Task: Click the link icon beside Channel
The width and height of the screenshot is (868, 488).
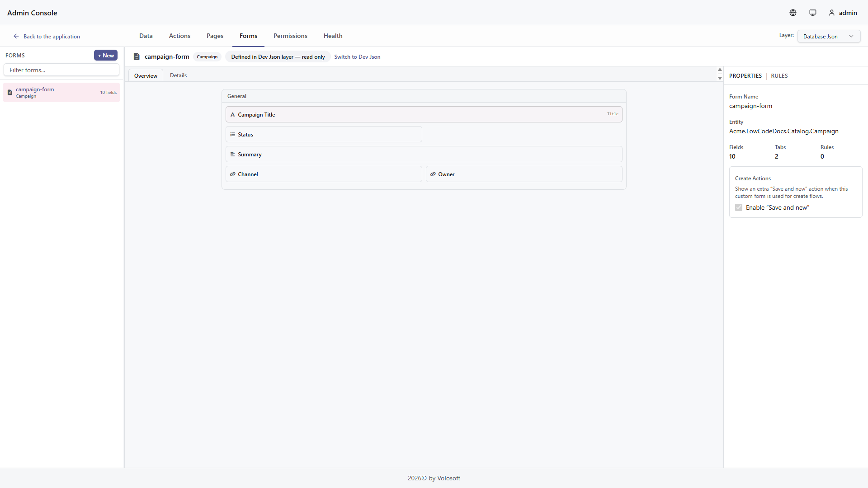Action: [233, 174]
